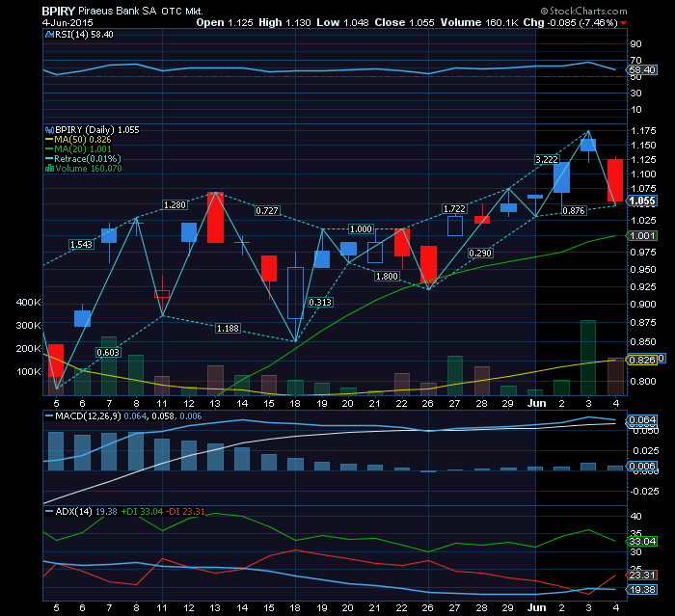Screen dimensions: 675x616
Task: Click the volume bars icon beside Volume 160,070
Action: click(x=49, y=169)
